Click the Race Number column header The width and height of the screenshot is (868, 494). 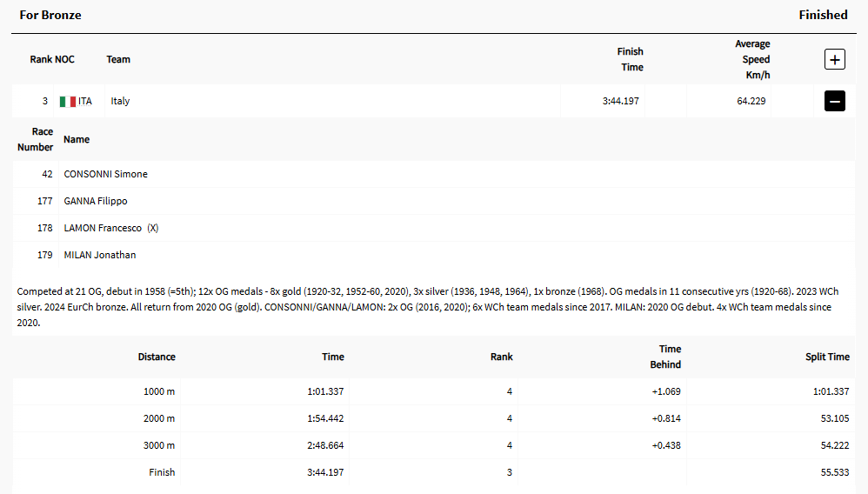pos(36,139)
